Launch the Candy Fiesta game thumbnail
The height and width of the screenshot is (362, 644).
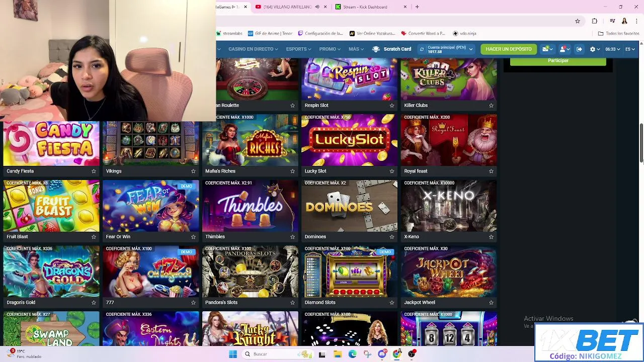pyautogui.click(x=51, y=143)
